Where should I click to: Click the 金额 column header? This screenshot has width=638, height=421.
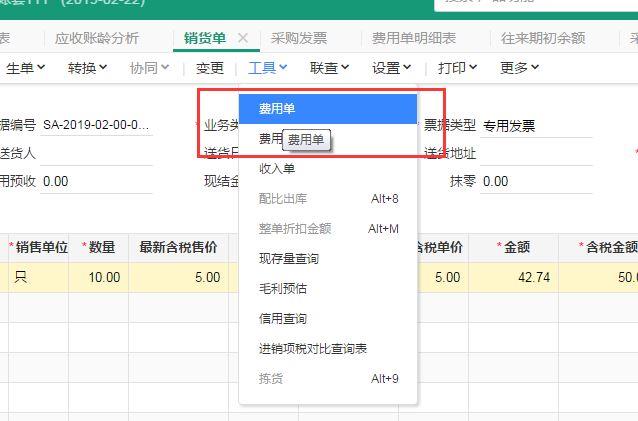tap(513, 247)
